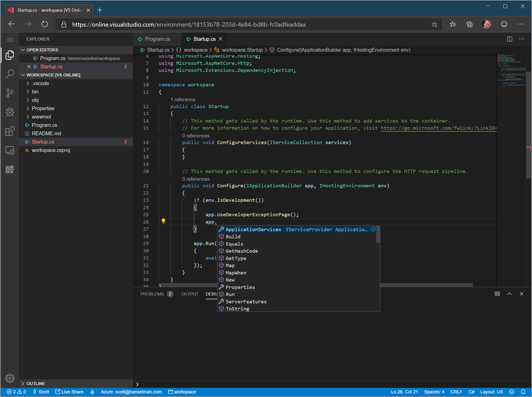This screenshot has height=397, width=532.
Task: Click workspace.Startup in the breadcrumb
Action: (x=242, y=50)
